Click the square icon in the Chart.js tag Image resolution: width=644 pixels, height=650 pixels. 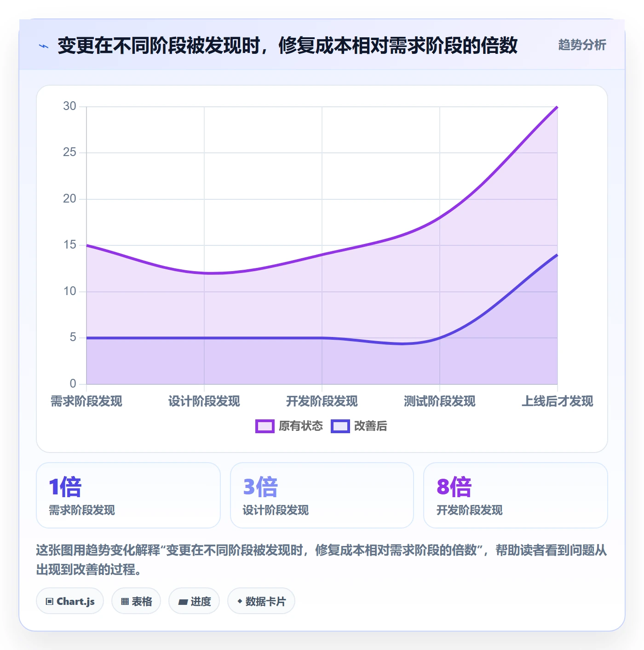click(x=50, y=602)
